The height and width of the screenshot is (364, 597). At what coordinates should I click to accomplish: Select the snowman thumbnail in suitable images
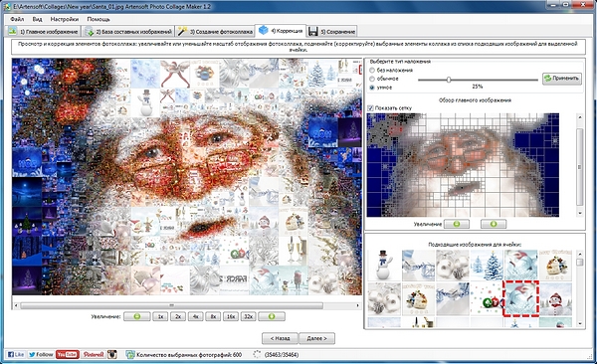click(x=384, y=265)
